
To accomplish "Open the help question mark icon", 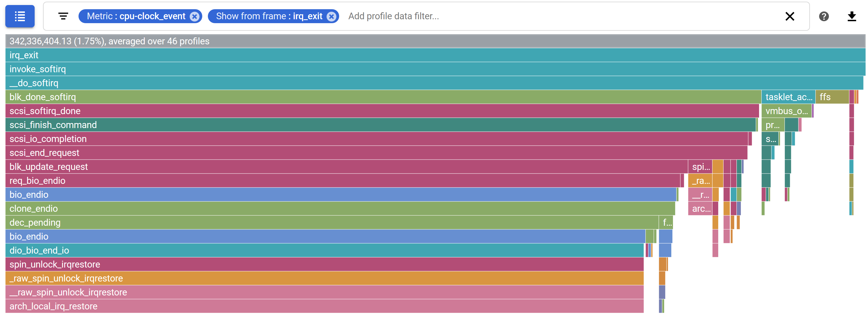I will pos(824,16).
